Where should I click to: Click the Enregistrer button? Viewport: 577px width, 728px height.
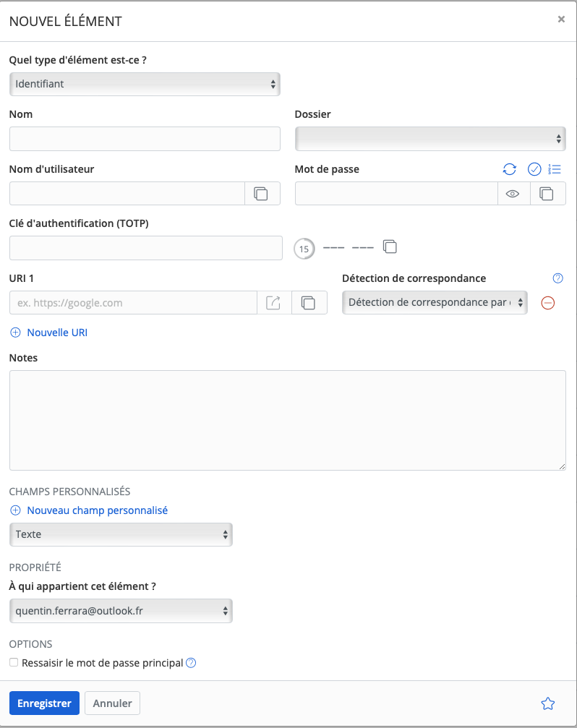tap(44, 703)
